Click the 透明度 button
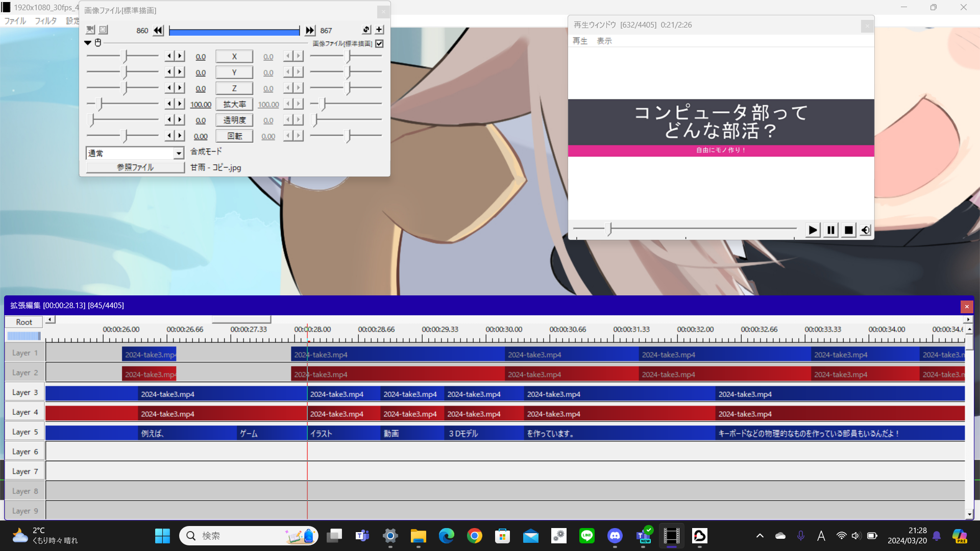Screen dimensions: 980x551 (234, 120)
